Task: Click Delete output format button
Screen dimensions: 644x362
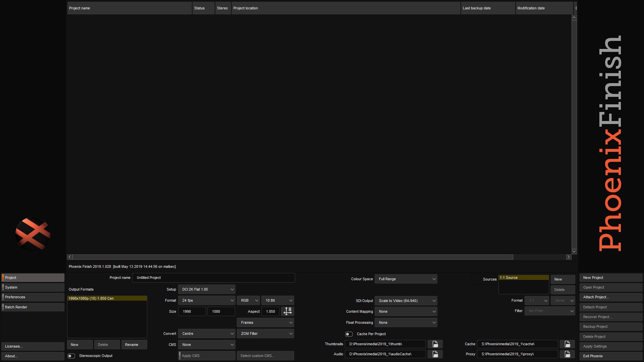Action: 107,345
